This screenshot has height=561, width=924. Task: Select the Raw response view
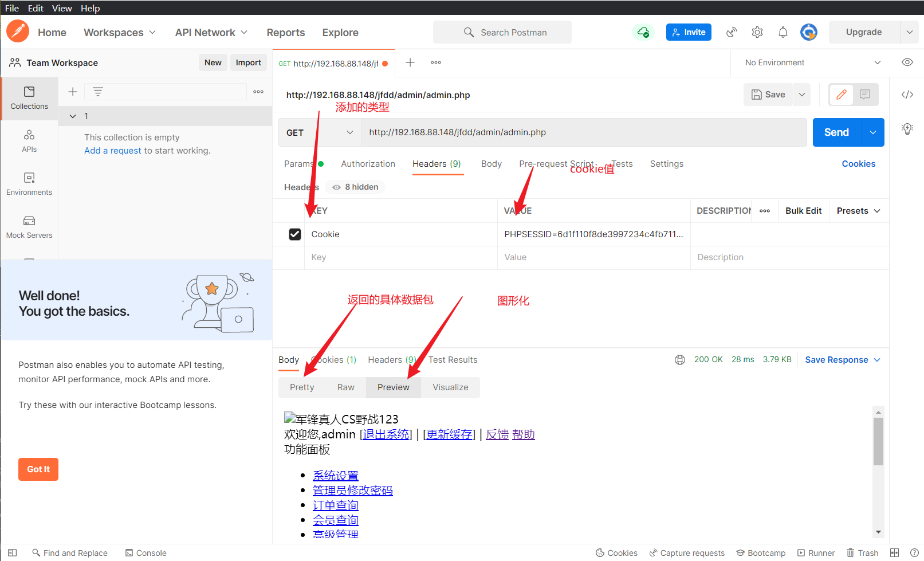[x=346, y=387]
